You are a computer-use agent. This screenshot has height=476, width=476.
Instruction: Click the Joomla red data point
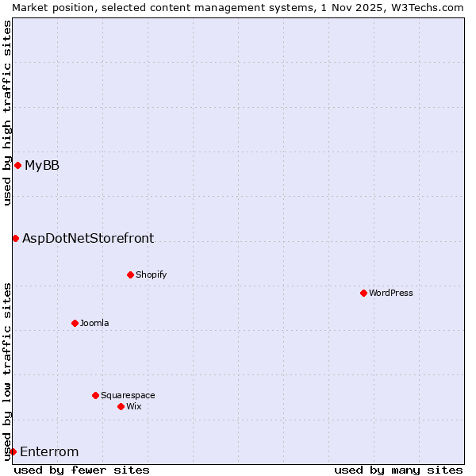coord(75,323)
